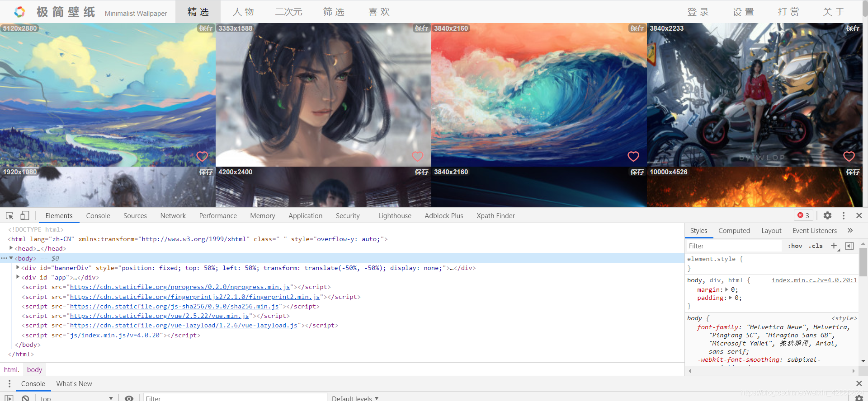Open the DevTools customize three-dot menu
The image size is (868, 401).
tap(844, 215)
